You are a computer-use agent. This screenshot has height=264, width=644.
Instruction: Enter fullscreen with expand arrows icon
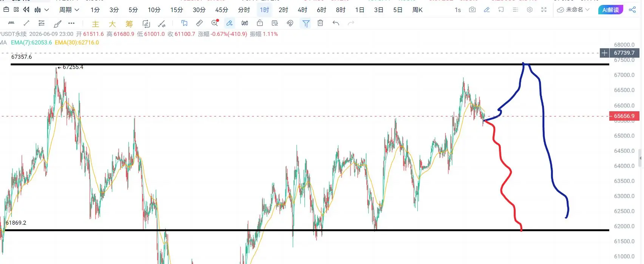coord(544,10)
